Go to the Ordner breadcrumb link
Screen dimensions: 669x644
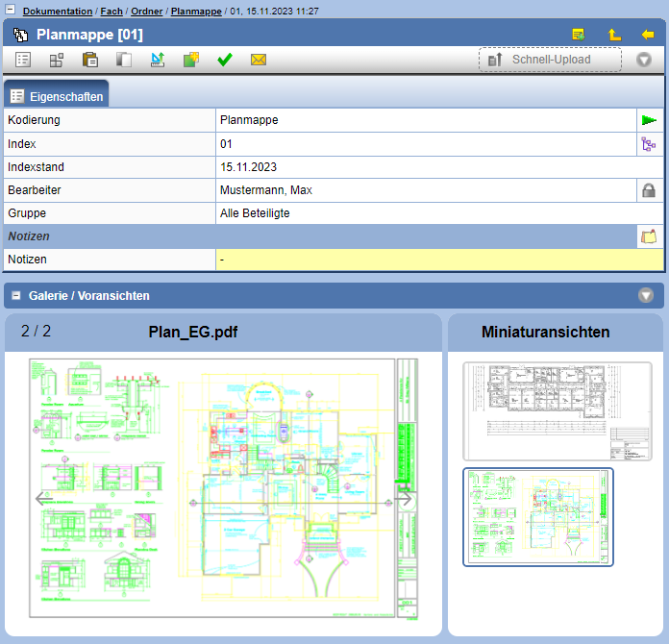tap(146, 12)
